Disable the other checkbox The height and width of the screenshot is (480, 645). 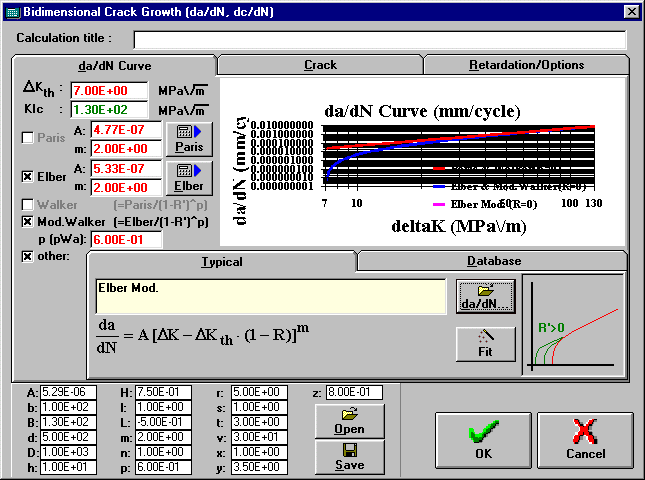click(28, 256)
